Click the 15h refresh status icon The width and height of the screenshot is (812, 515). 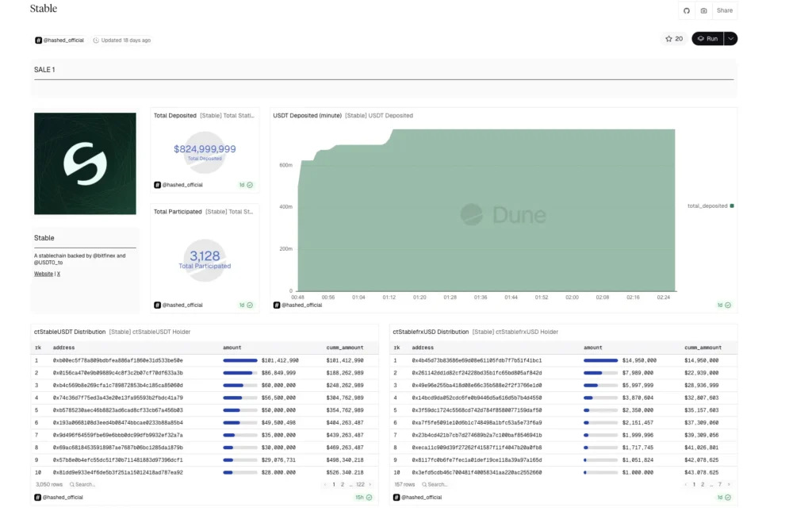[369, 498]
